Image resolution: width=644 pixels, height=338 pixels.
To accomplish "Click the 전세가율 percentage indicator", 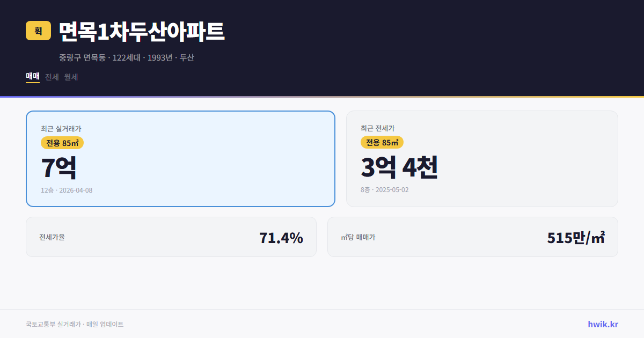I will coord(281,237).
